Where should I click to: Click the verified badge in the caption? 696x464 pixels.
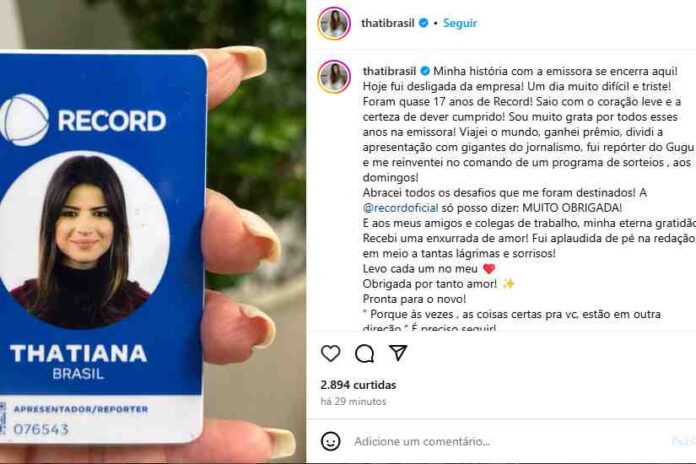[x=425, y=71]
